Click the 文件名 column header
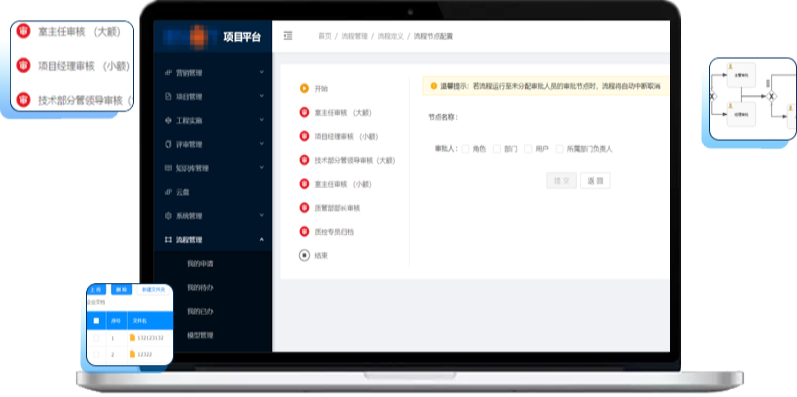The height and width of the screenshot is (397, 797). pos(140,321)
